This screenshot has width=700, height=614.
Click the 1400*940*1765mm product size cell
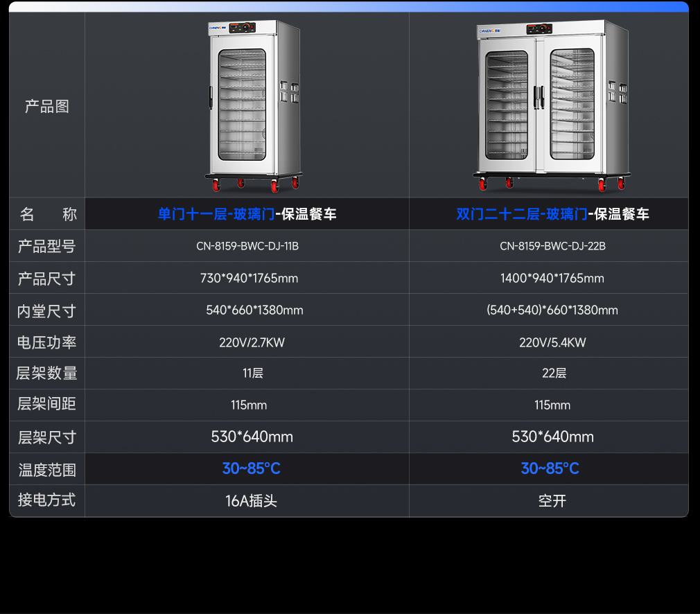click(x=552, y=279)
